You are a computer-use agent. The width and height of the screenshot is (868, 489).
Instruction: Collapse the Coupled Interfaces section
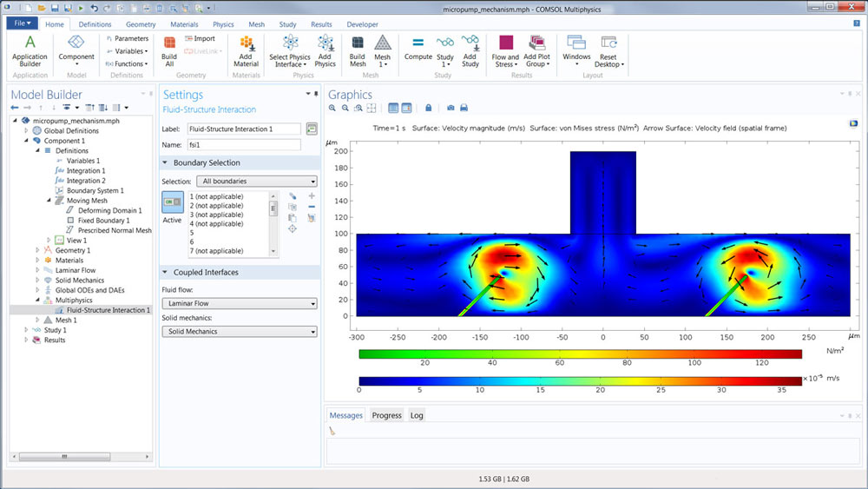pos(206,273)
